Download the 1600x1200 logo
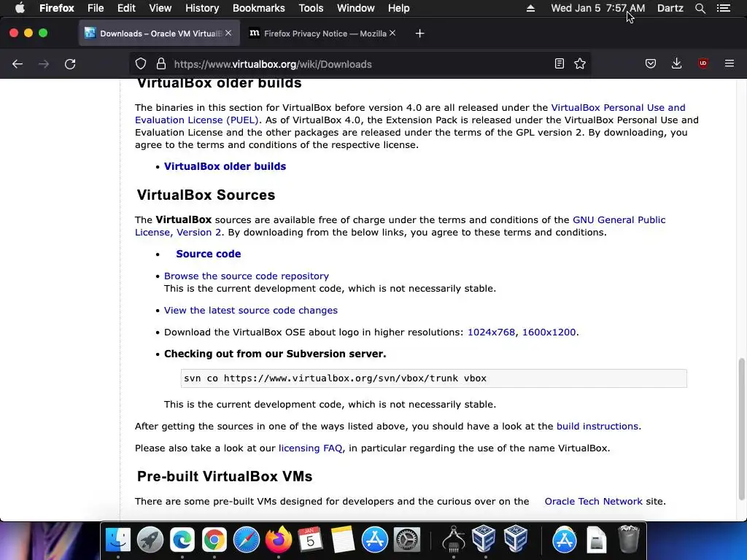Image resolution: width=747 pixels, height=560 pixels. (x=549, y=332)
